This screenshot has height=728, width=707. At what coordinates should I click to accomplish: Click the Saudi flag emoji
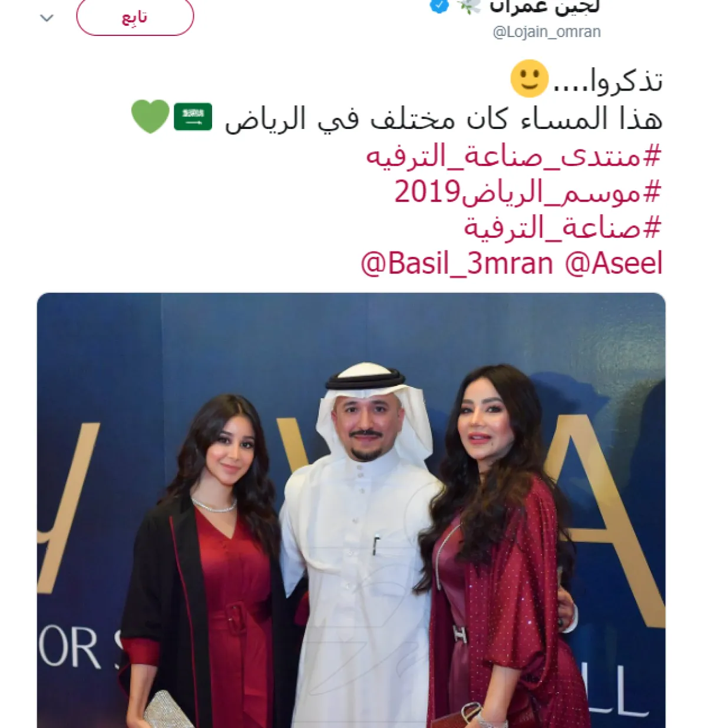pyautogui.click(x=193, y=117)
